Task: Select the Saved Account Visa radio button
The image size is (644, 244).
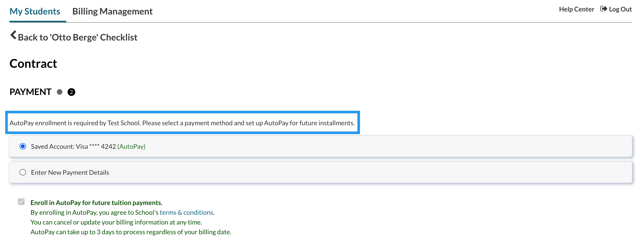Action: click(23, 146)
